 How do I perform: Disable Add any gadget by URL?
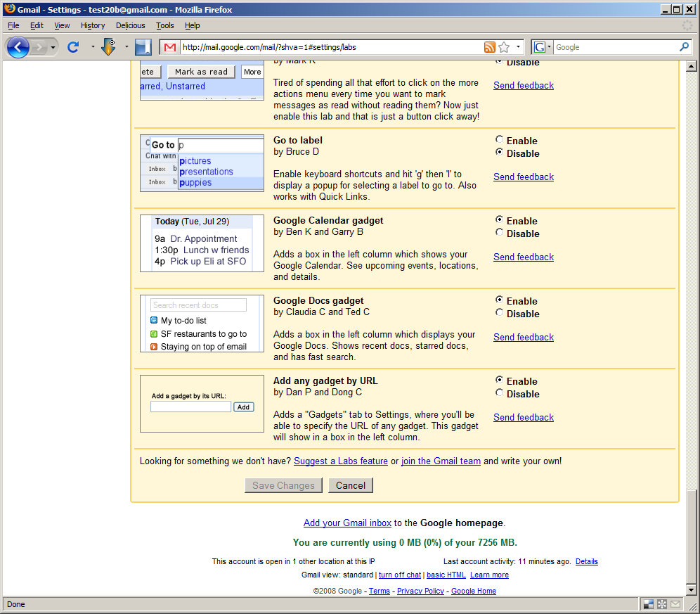point(499,392)
